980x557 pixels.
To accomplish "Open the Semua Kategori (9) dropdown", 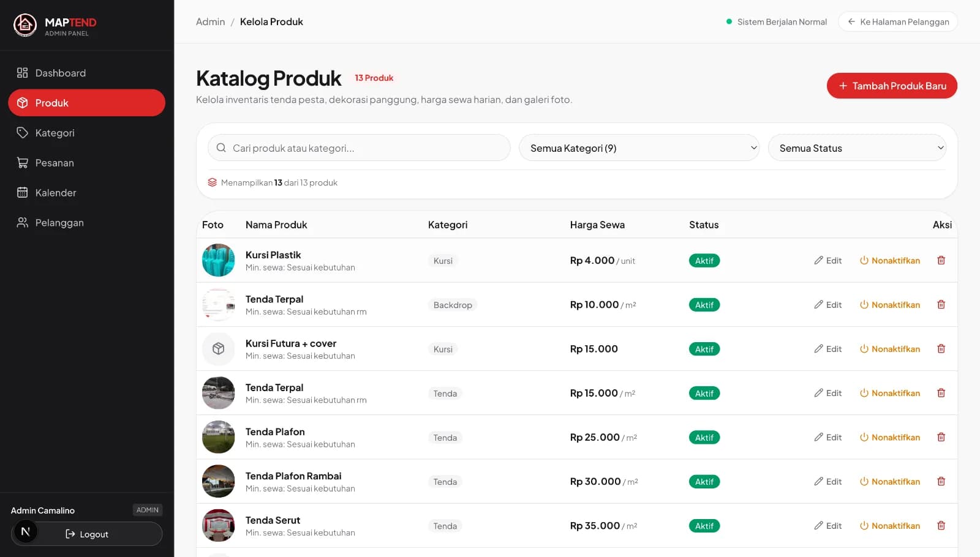I will [x=639, y=148].
